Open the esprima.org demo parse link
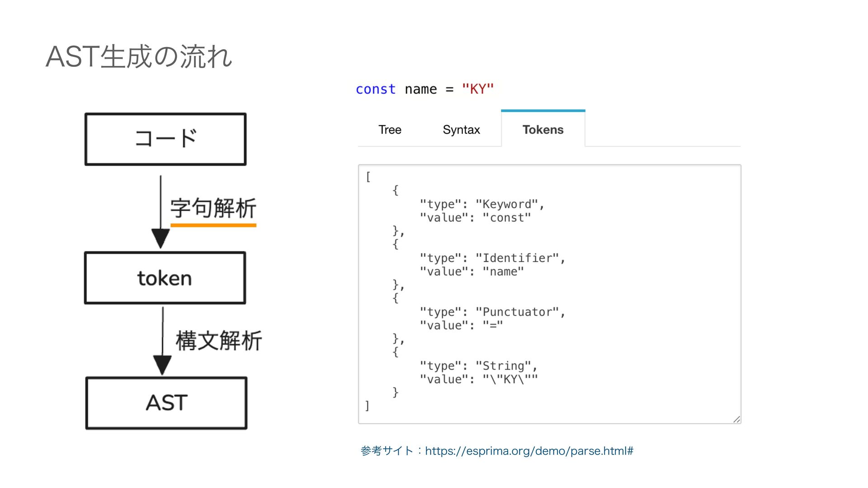Screen dimensions: 868x488 (x=529, y=451)
